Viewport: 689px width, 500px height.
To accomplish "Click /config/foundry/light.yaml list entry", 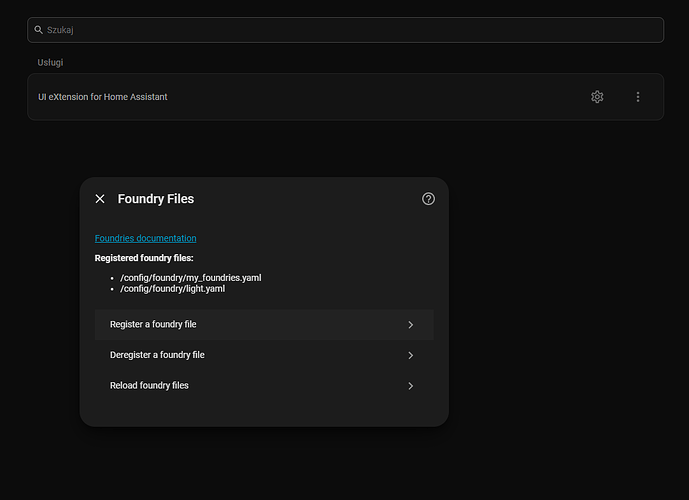I will (173, 289).
